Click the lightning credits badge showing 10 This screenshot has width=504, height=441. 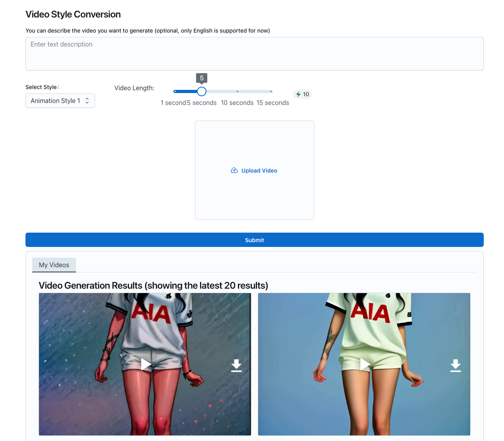point(302,94)
